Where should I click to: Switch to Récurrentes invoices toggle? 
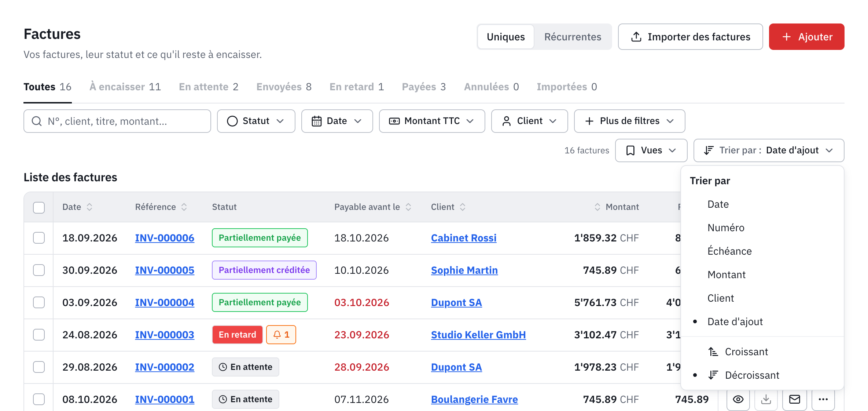[x=573, y=37]
